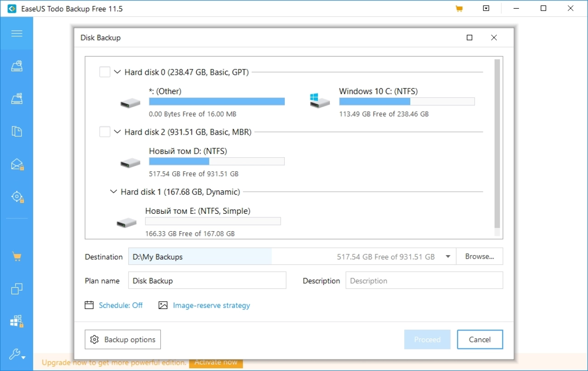
Task: Click the title bar cart icon
Action: pos(459,8)
